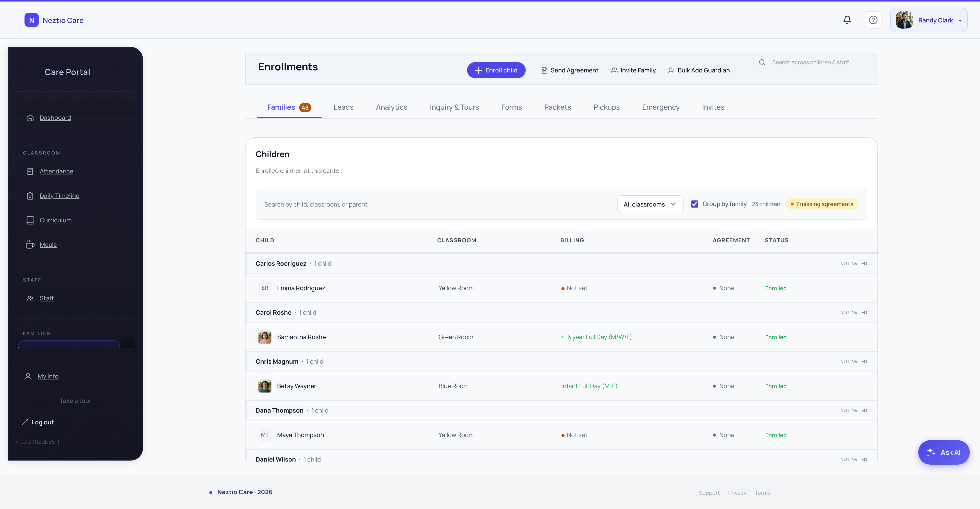Click the Send Agreement document icon
The width and height of the screenshot is (980, 509).
[x=544, y=70]
